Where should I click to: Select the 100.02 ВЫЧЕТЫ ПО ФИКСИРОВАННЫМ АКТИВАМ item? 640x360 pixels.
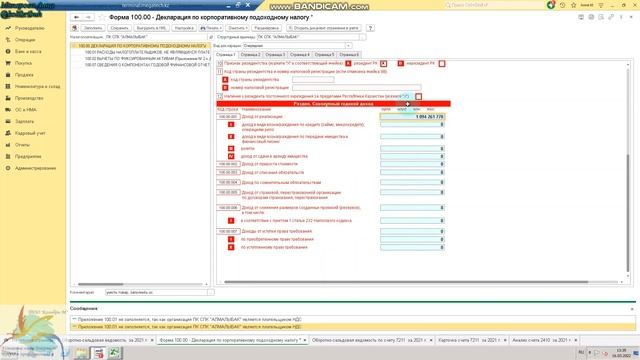(x=147, y=59)
